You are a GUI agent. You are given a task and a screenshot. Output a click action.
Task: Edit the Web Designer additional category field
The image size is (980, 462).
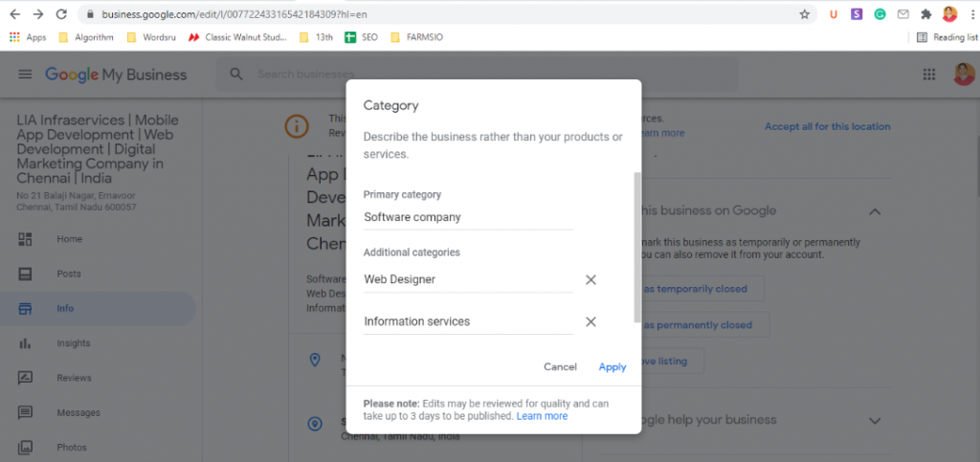(468, 279)
